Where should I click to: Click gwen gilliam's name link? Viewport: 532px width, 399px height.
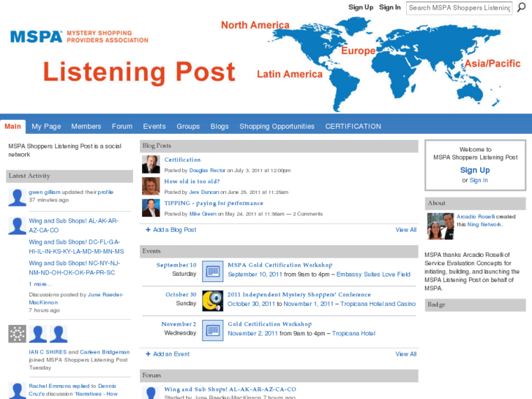(x=45, y=193)
